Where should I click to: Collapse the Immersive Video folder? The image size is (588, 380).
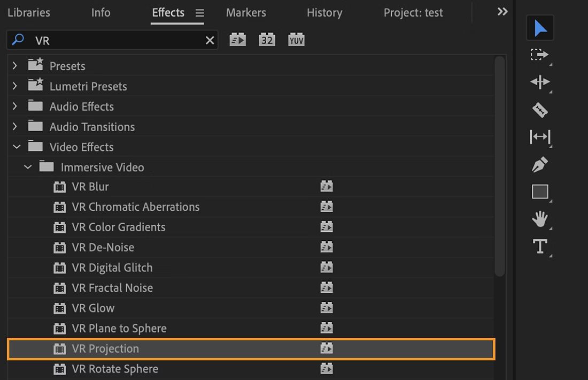click(x=28, y=167)
